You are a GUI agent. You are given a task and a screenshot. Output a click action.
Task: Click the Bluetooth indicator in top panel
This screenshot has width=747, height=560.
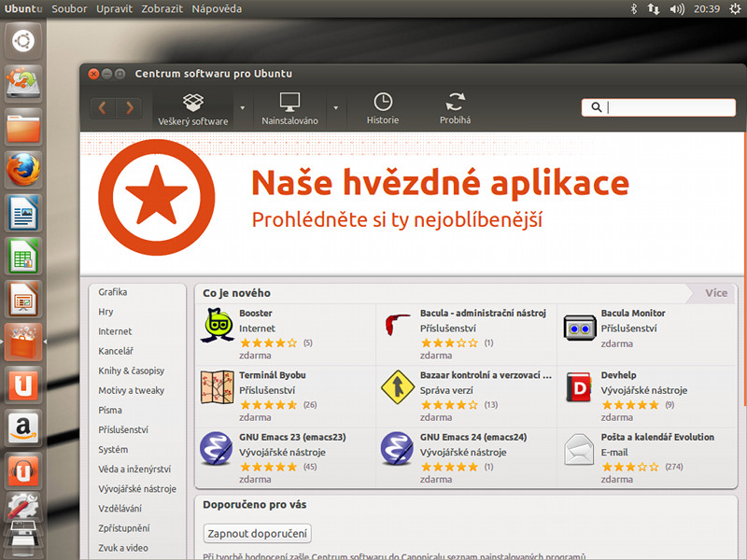(634, 8)
